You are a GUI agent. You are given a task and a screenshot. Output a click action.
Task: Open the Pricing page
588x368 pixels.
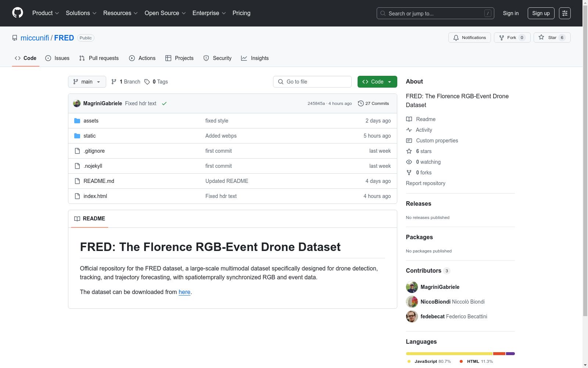pos(241,13)
